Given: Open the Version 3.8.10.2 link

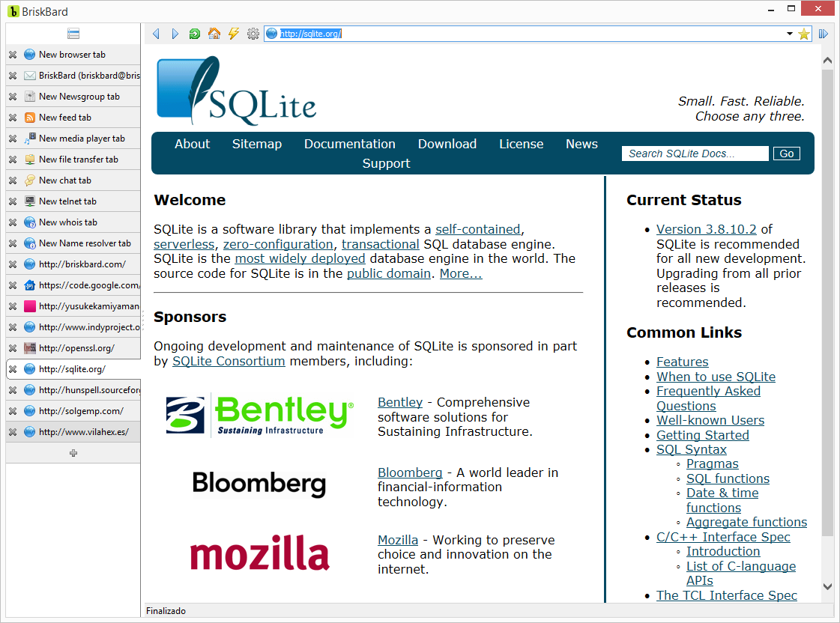Looking at the screenshot, I should coord(707,229).
